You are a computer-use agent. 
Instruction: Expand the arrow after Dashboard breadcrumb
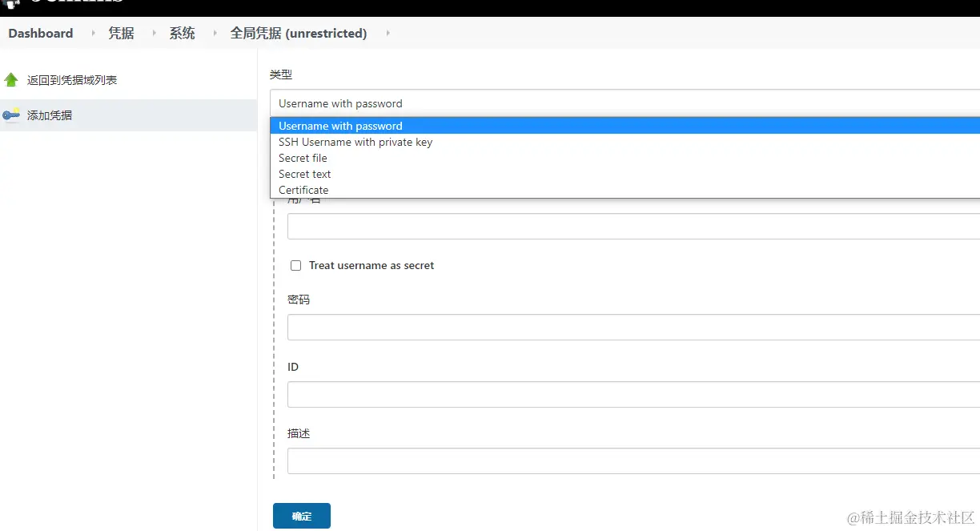tap(94, 33)
